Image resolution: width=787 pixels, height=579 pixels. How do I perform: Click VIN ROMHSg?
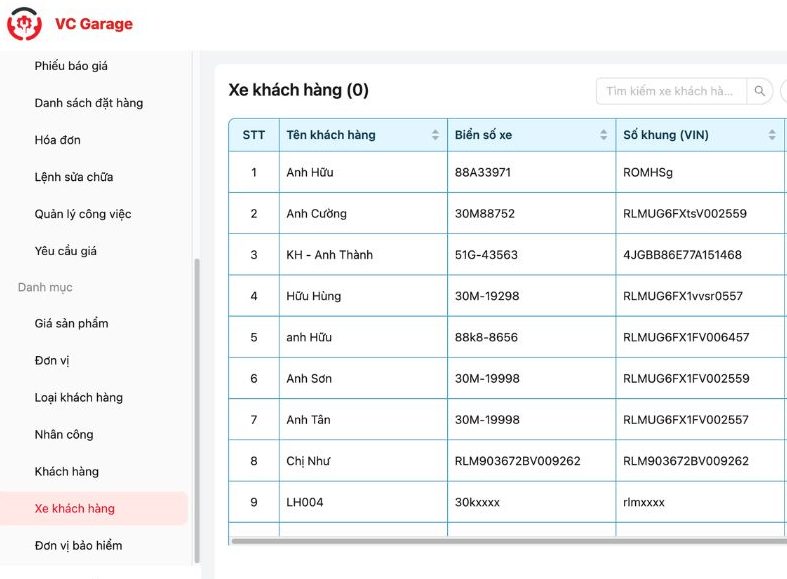647,173
